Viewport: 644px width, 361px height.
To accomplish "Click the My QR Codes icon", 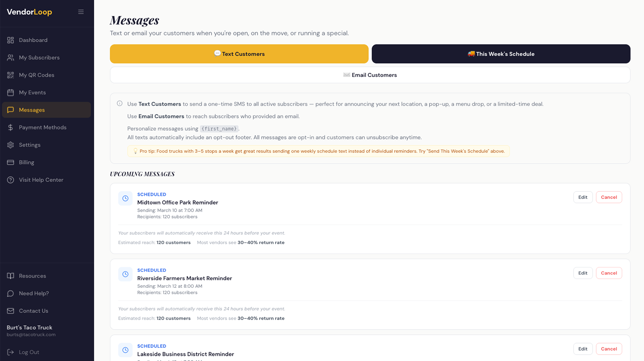I will [x=11, y=75].
